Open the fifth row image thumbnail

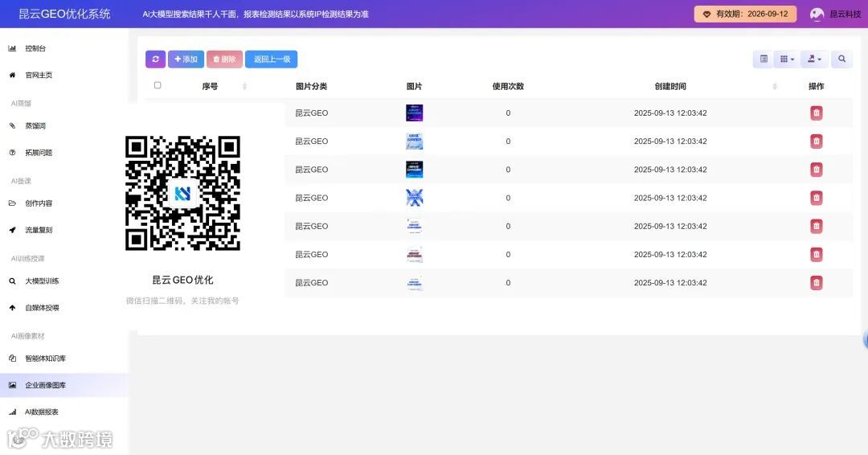pyautogui.click(x=414, y=226)
